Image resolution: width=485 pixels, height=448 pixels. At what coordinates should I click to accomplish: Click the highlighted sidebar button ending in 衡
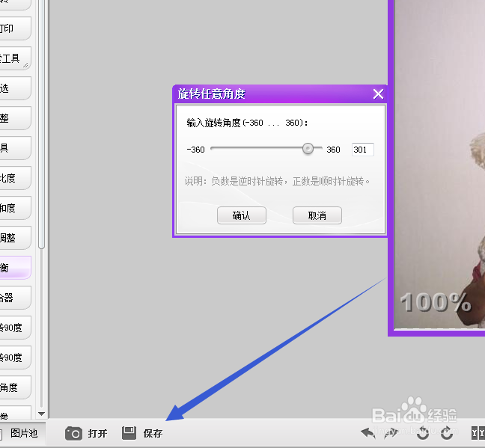point(15,268)
